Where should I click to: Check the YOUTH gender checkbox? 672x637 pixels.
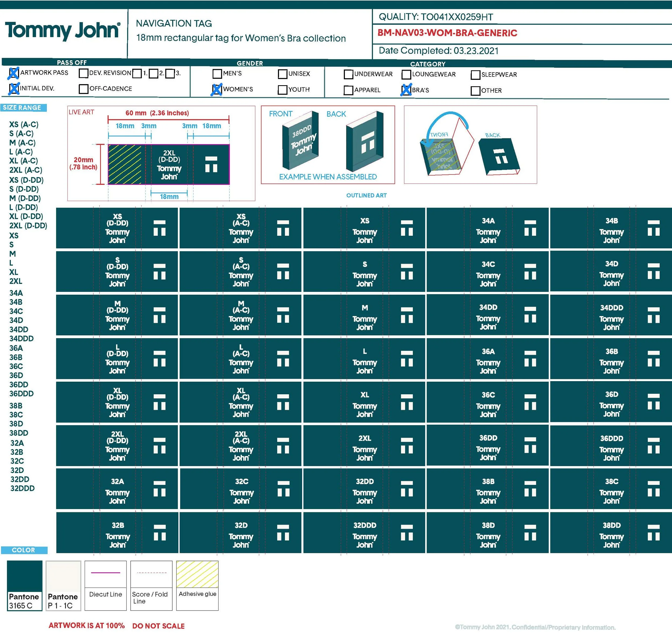coord(283,90)
